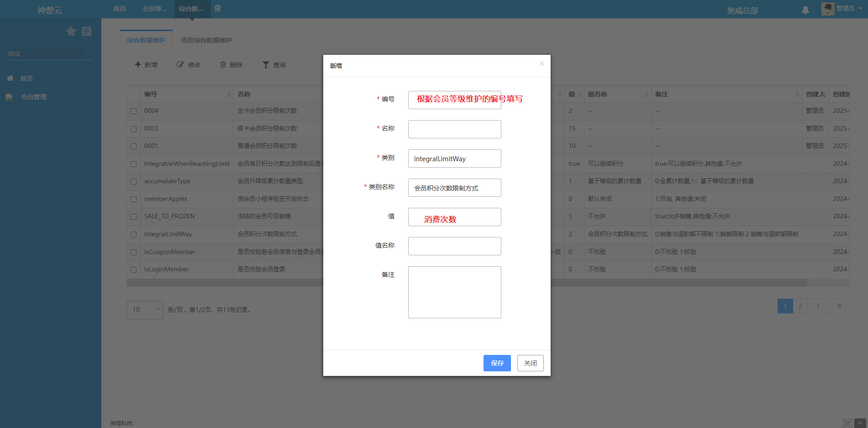This screenshot has width=868, height=428.
Task: Switch to the 项目综合数据维护 tab
Action: [x=206, y=40]
